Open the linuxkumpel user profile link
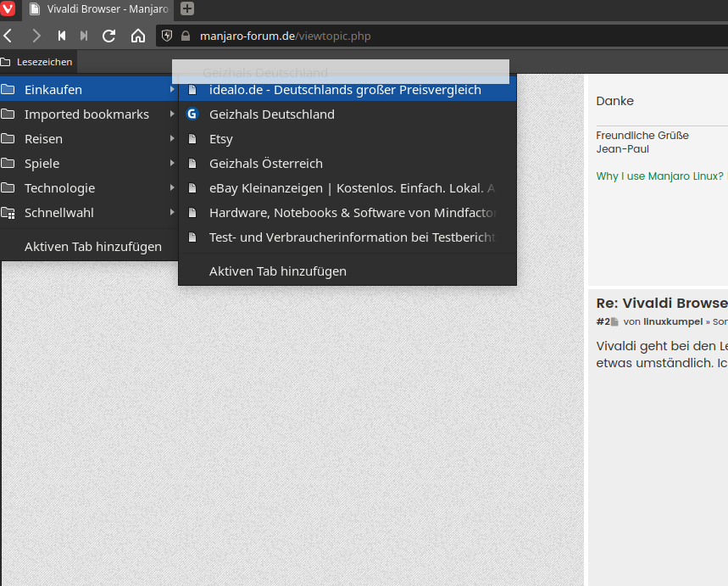The image size is (728, 586). 673,321
